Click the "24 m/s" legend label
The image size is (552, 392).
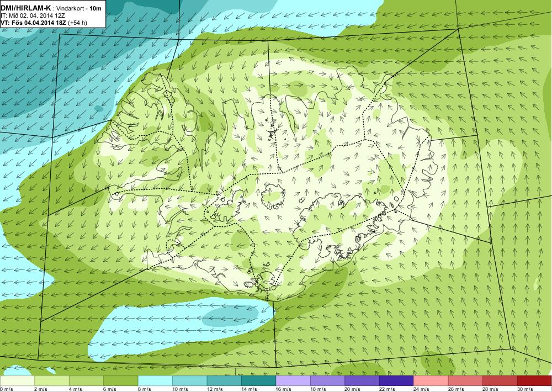tap(422, 389)
